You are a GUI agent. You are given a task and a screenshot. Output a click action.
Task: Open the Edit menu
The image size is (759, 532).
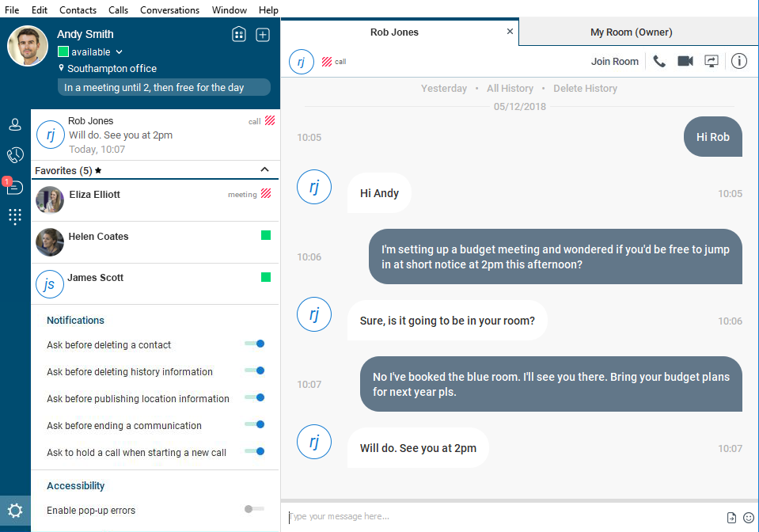(40, 9)
